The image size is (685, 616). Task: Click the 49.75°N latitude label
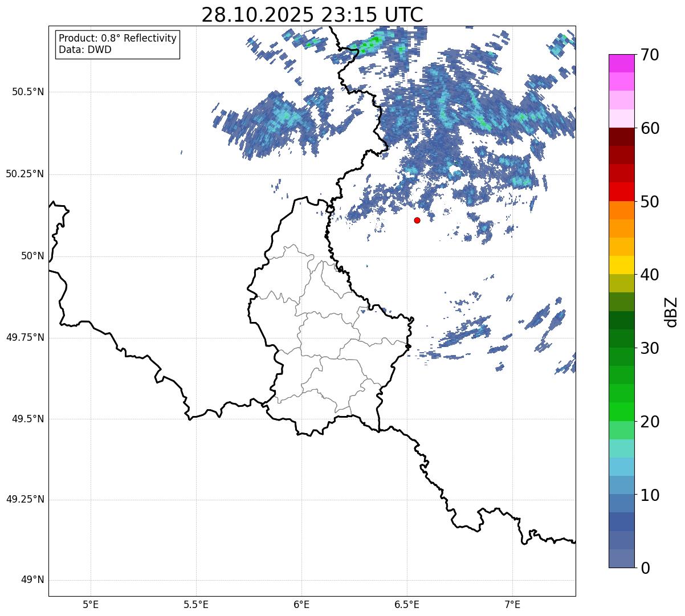point(25,337)
